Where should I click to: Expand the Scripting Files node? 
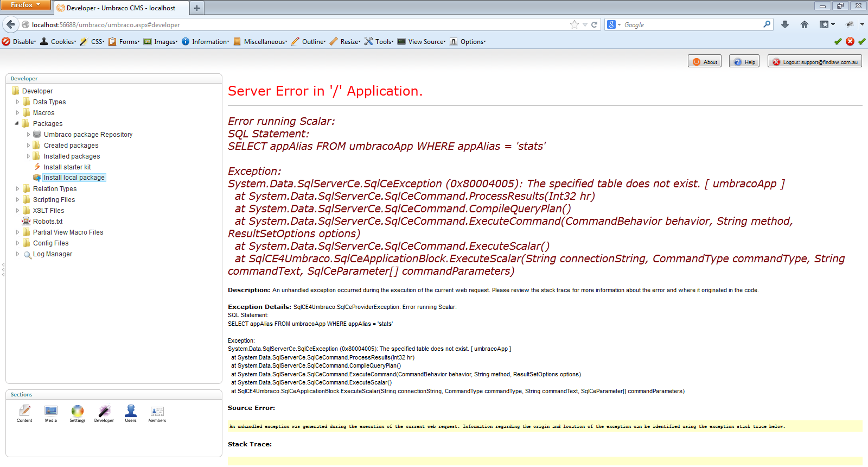coord(17,199)
